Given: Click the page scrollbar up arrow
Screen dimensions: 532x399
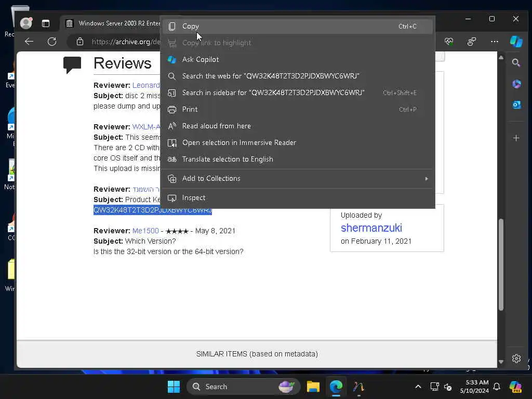Looking at the screenshot, I should pos(501,58).
